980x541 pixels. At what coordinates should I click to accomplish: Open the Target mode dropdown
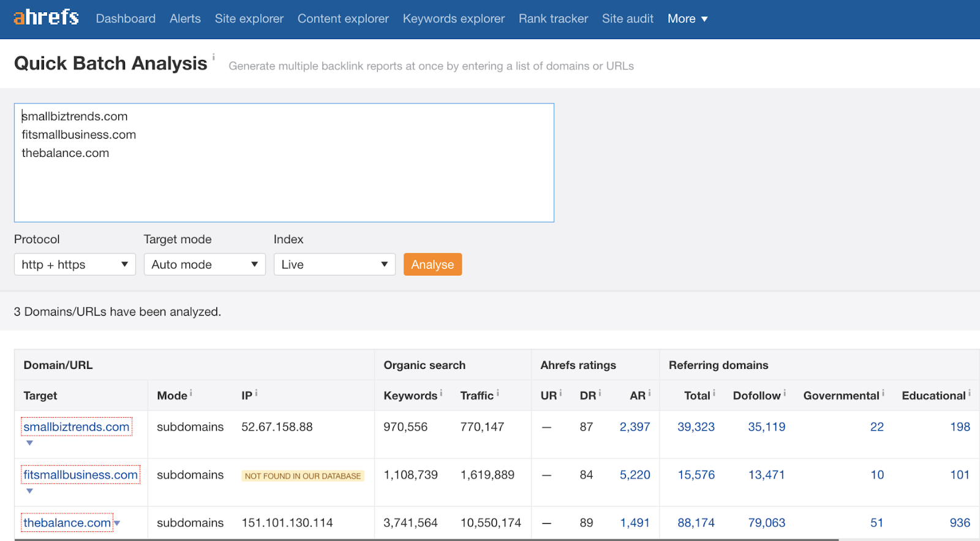[205, 265]
